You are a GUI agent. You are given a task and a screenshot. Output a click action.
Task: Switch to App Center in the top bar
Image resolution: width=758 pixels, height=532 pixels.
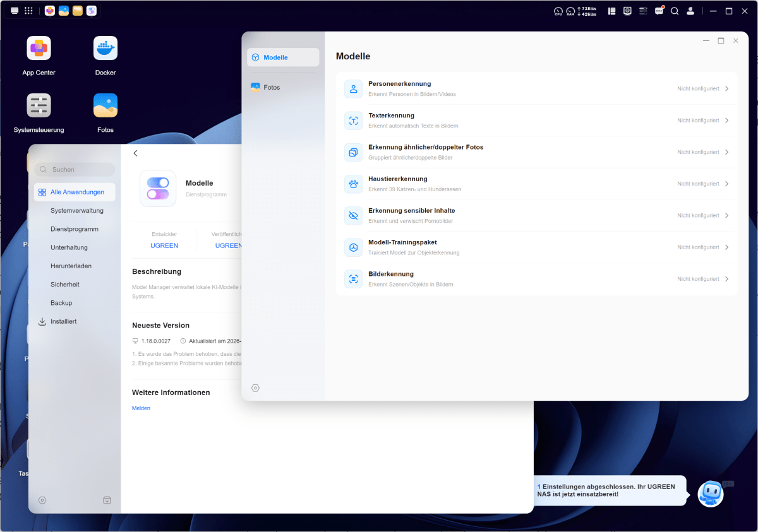[x=50, y=11]
